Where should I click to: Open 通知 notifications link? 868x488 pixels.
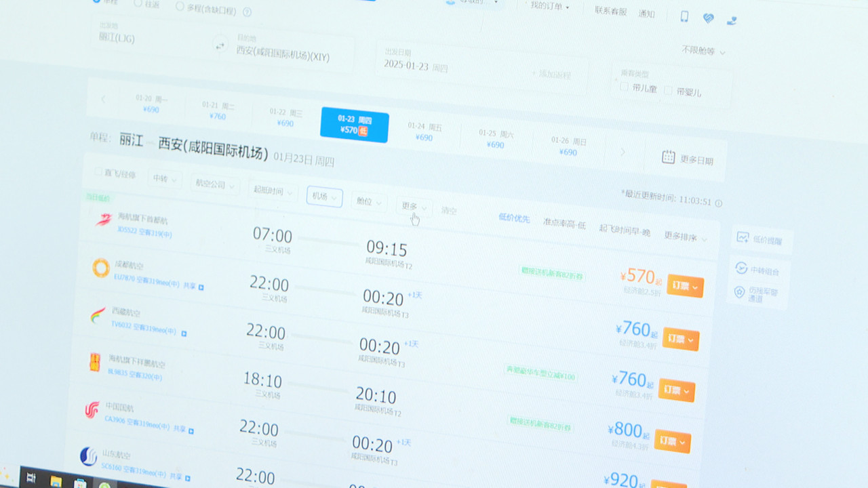click(x=646, y=13)
